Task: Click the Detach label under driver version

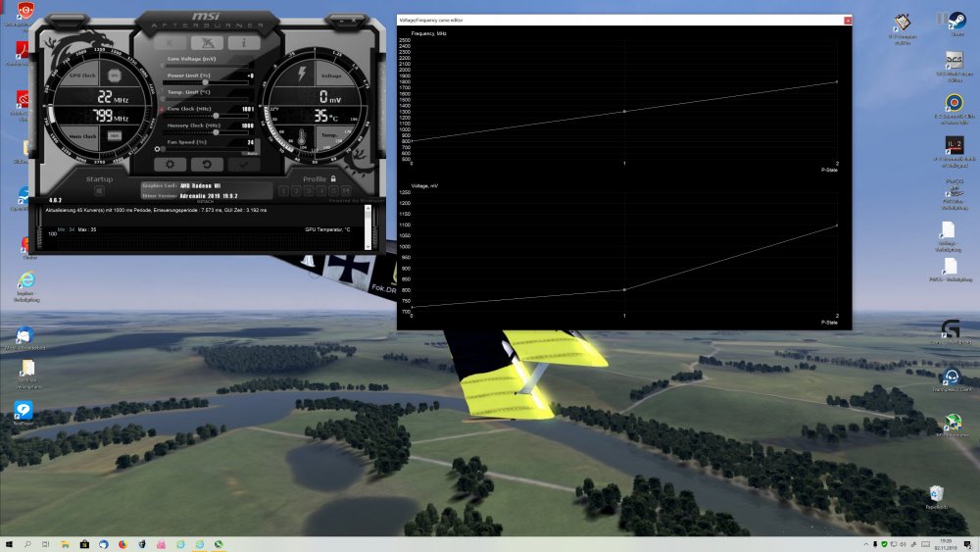Action: [x=205, y=201]
